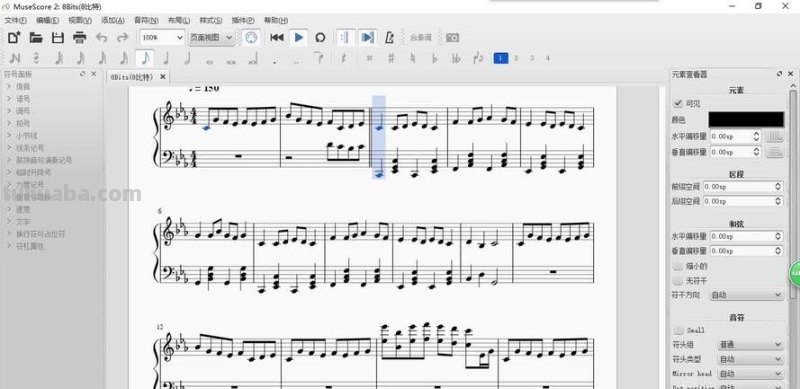Rewind playback to the start
This screenshot has height=389, width=800.
[x=277, y=37]
